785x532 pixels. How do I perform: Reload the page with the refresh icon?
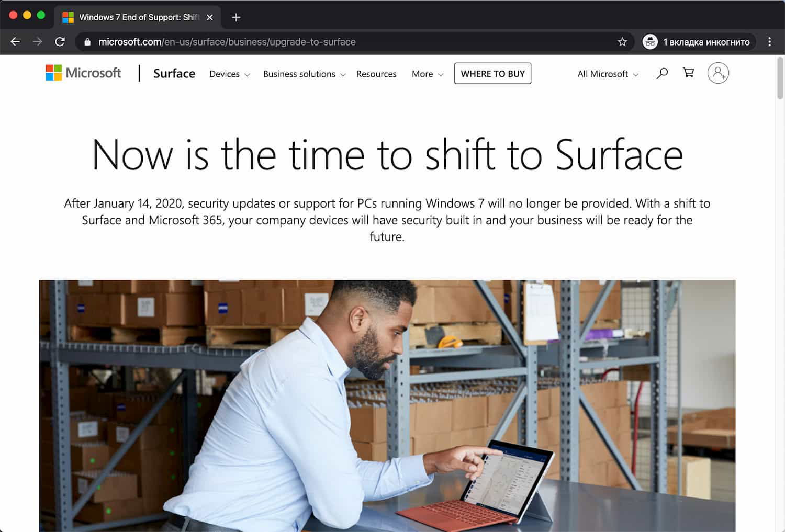click(x=60, y=42)
